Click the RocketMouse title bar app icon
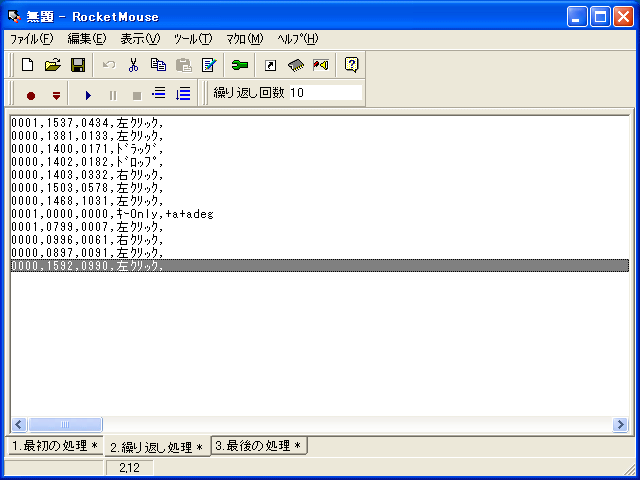640x480 pixels. pyautogui.click(x=14, y=16)
